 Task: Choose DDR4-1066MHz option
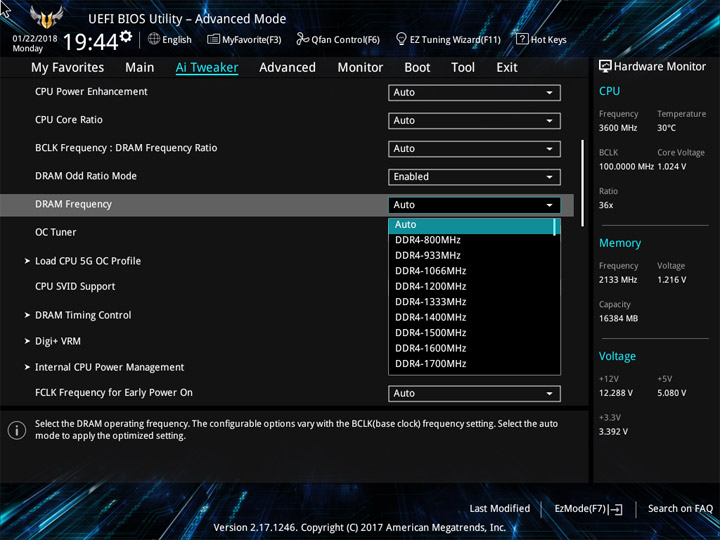point(472,271)
